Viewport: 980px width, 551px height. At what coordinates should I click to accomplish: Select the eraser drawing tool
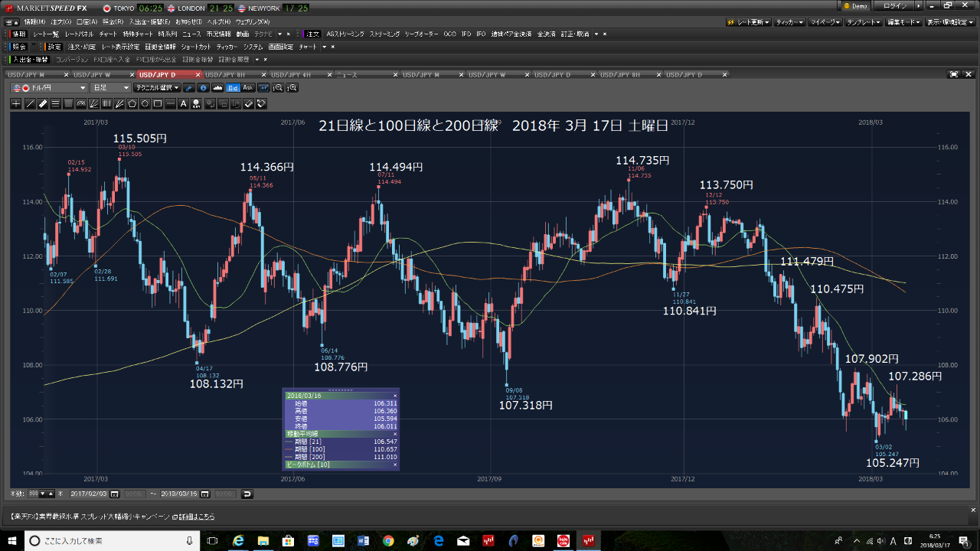(x=249, y=103)
